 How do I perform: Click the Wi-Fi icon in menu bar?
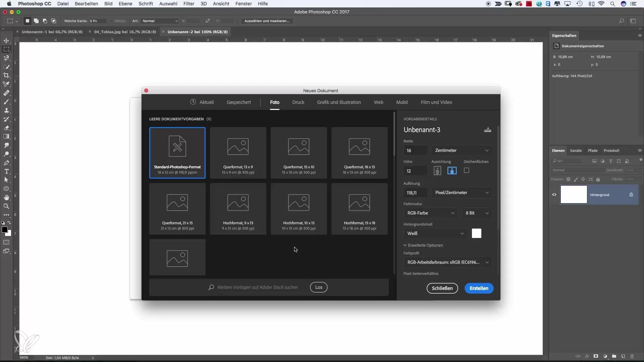(x=601, y=4)
